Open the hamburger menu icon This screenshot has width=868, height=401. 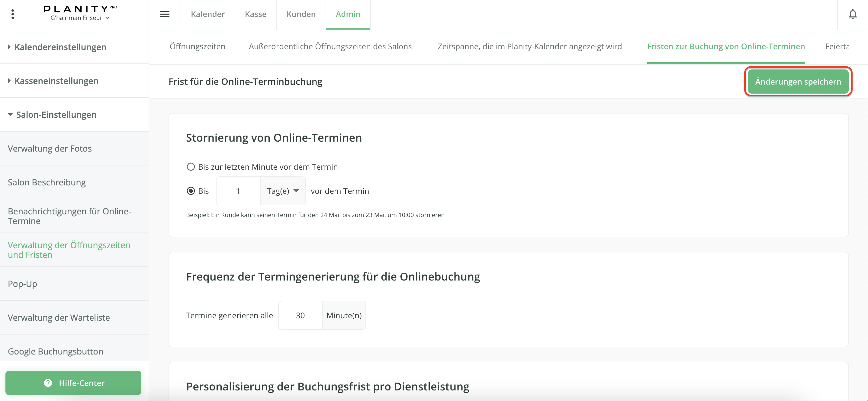pyautogui.click(x=164, y=14)
